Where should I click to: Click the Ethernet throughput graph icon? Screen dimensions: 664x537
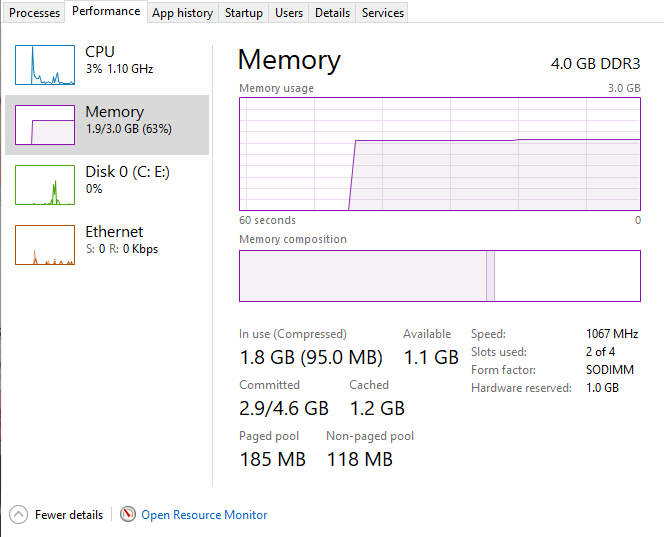coord(45,245)
